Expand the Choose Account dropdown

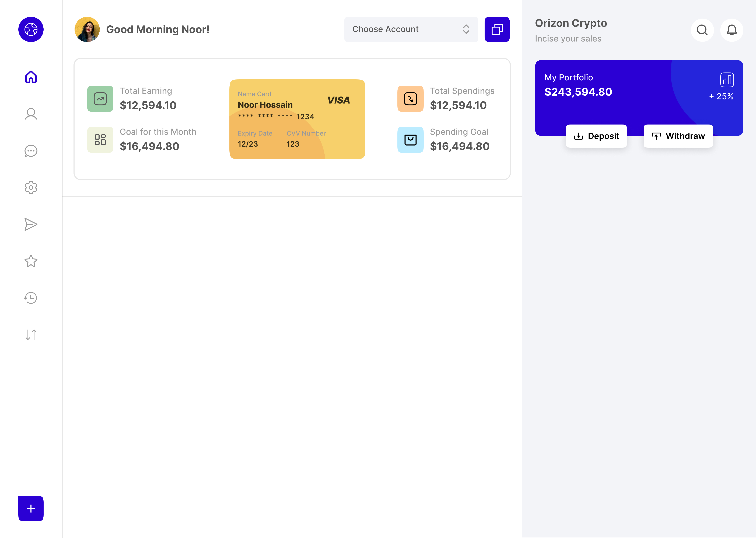[411, 29]
